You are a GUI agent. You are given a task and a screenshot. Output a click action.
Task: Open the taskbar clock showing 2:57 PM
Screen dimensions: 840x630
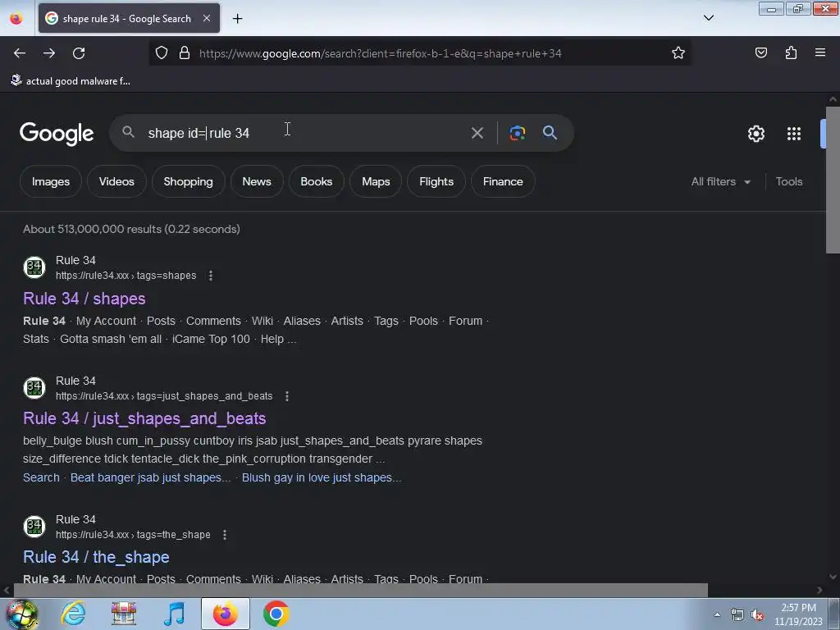point(798,614)
